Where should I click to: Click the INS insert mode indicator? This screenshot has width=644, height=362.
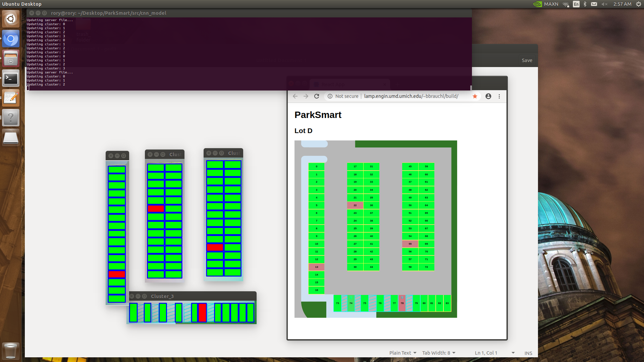tap(528, 353)
